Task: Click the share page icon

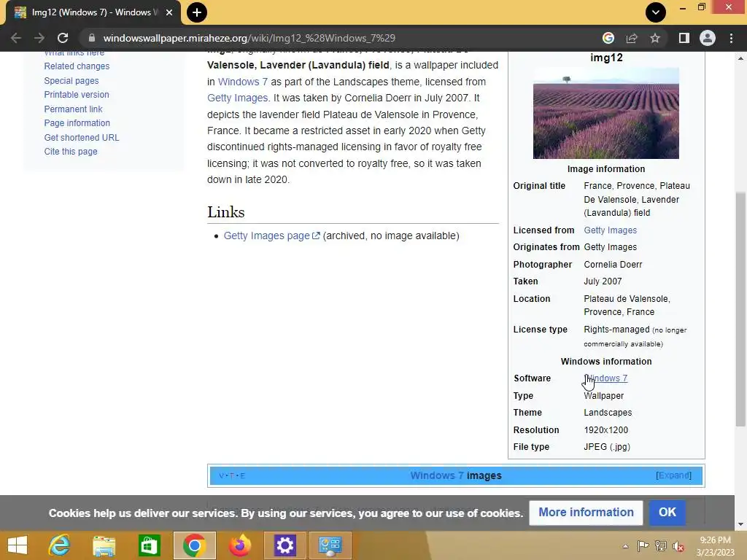Action: (x=632, y=38)
